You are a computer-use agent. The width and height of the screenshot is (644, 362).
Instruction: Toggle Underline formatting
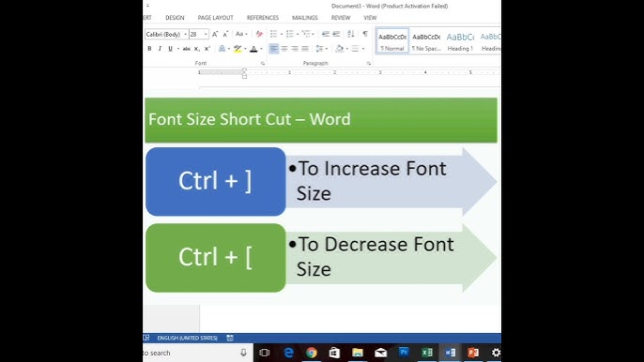pos(170,49)
